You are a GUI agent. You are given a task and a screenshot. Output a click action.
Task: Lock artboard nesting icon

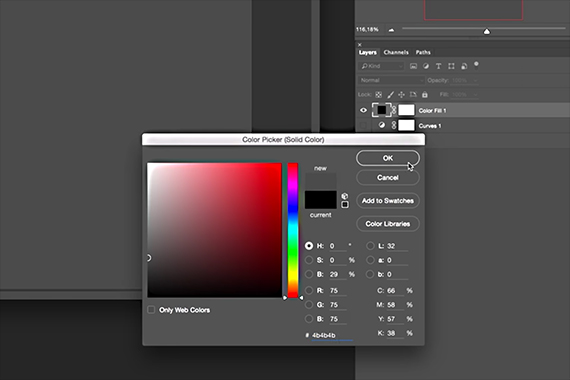click(413, 95)
